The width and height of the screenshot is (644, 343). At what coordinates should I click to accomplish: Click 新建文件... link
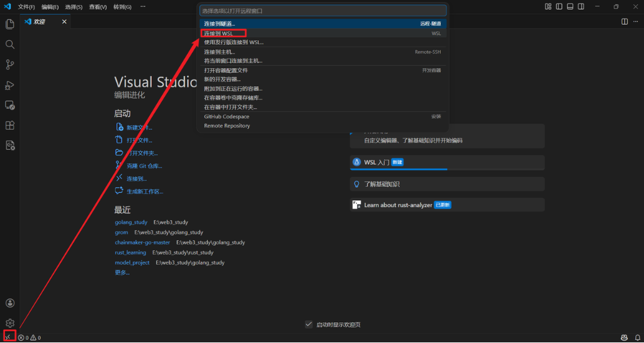coord(139,127)
